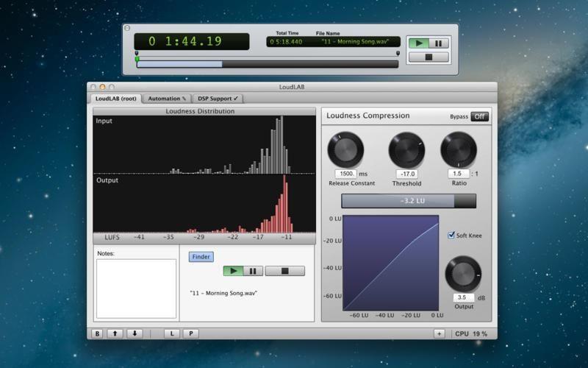Click the Finder button
Viewport: 588px width, 368px height.
tap(201, 257)
